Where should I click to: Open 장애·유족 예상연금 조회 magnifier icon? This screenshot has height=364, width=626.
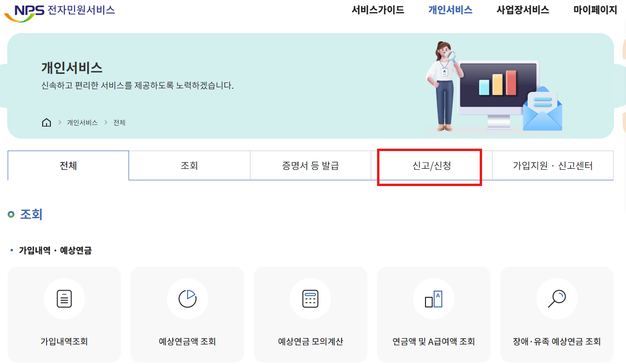point(556,298)
